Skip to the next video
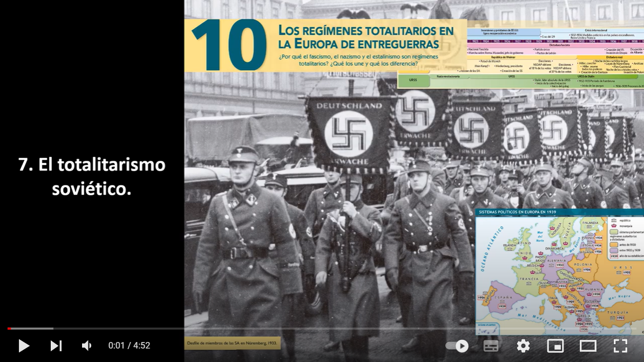The width and height of the screenshot is (644, 362). [56, 346]
